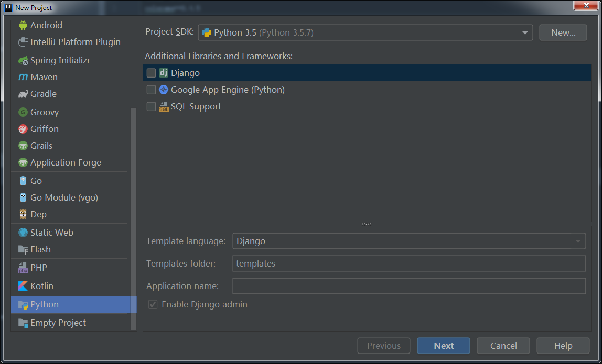Click the Next button
The height and width of the screenshot is (364, 602).
click(x=444, y=346)
